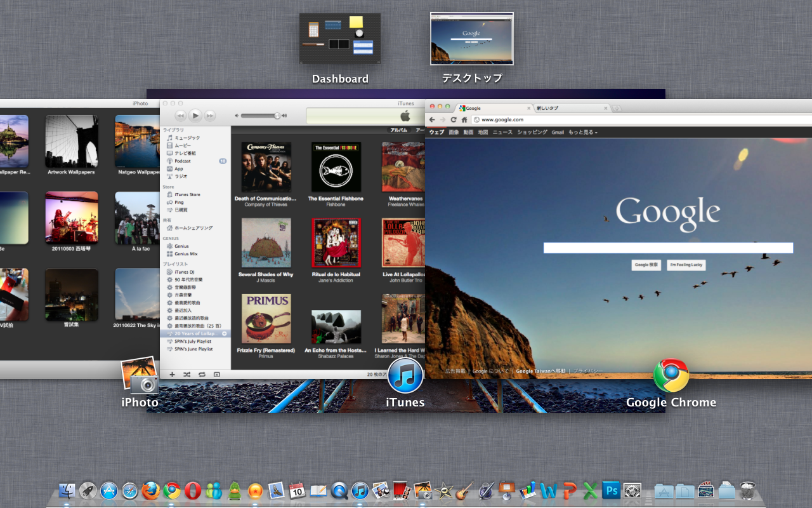Select The Essential Fishbone album cover

pos(336,167)
